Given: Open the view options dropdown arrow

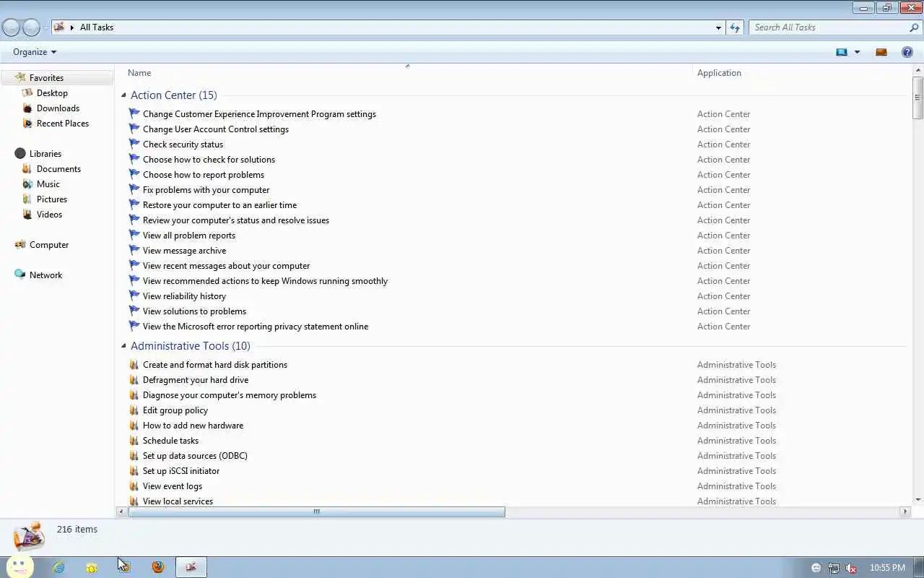Looking at the screenshot, I should [x=857, y=52].
